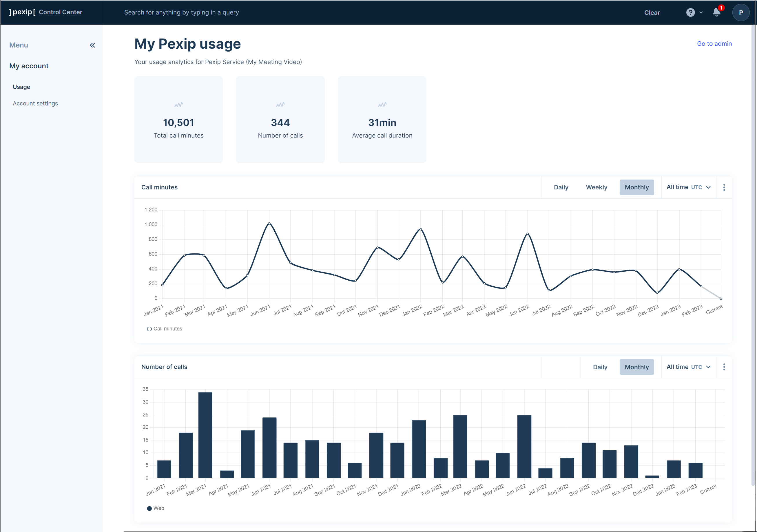The height and width of the screenshot is (532, 757).
Task: Expand the help menu chevron arrow
Action: pyautogui.click(x=701, y=12)
